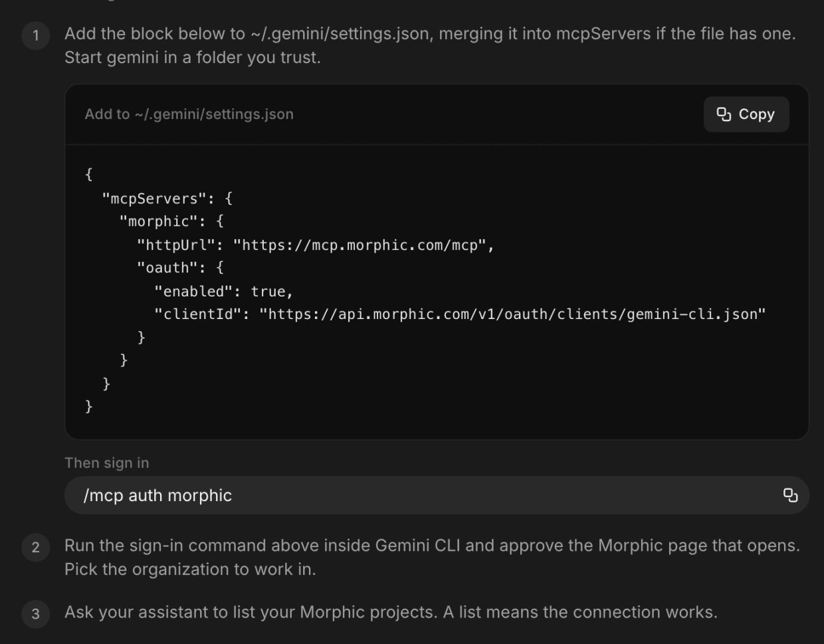The height and width of the screenshot is (644, 824).
Task: Click the instruction mentioning ~/.gemini/settings.json merging
Action: tap(430, 45)
